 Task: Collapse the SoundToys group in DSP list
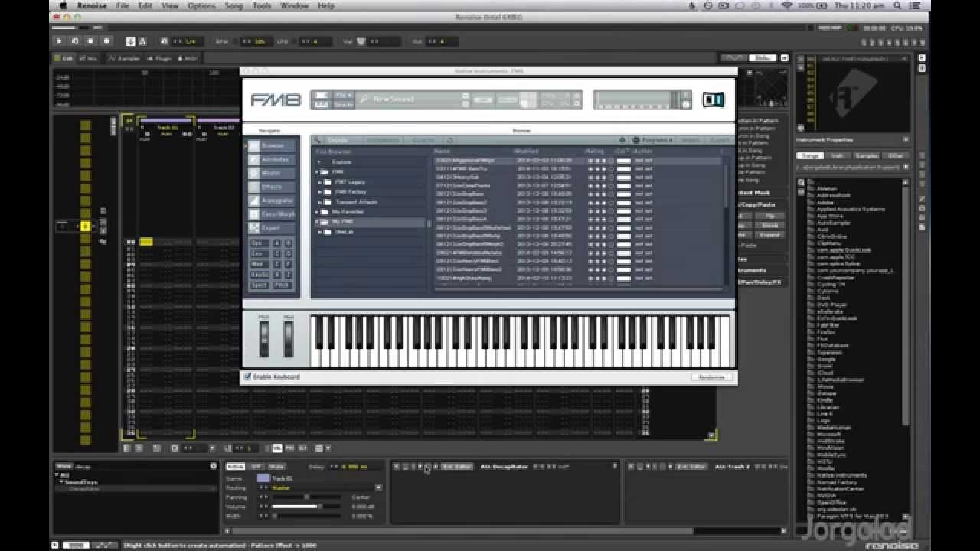click(x=61, y=482)
